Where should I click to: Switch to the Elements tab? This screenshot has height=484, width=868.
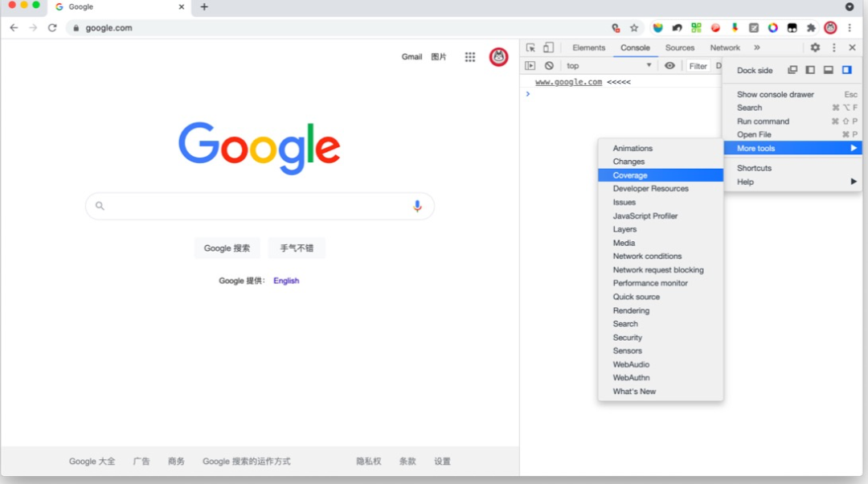(x=588, y=47)
